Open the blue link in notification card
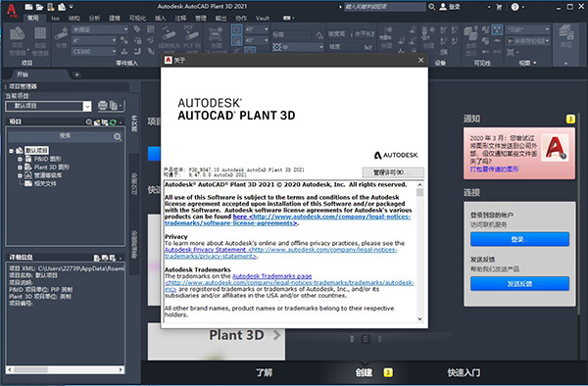588x386 pixels. pos(494,169)
